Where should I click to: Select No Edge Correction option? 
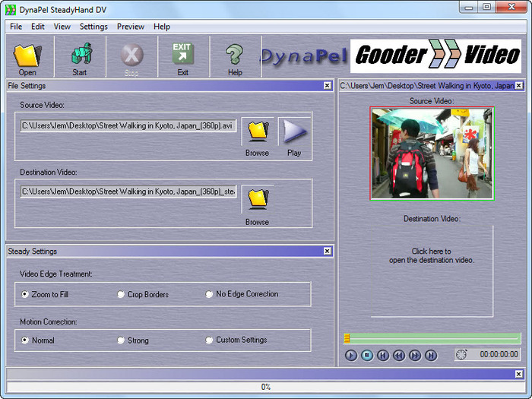click(209, 294)
